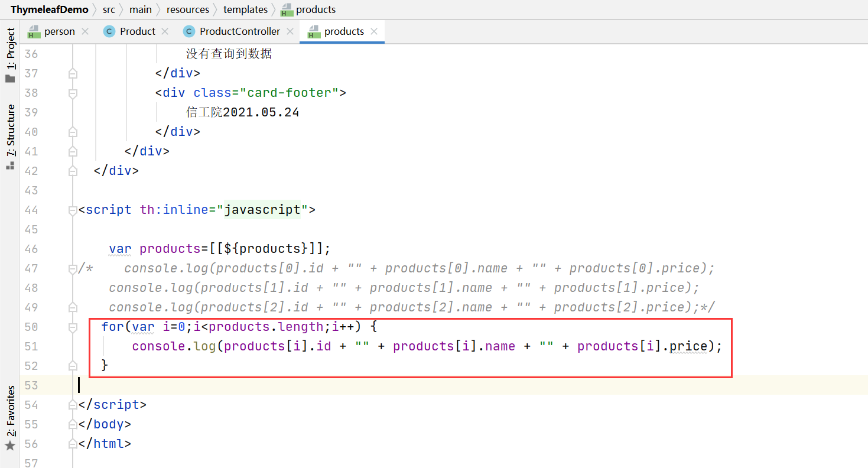Image resolution: width=868 pixels, height=468 pixels.
Task: Click the resources breadcrumb segment
Action: coord(188,9)
